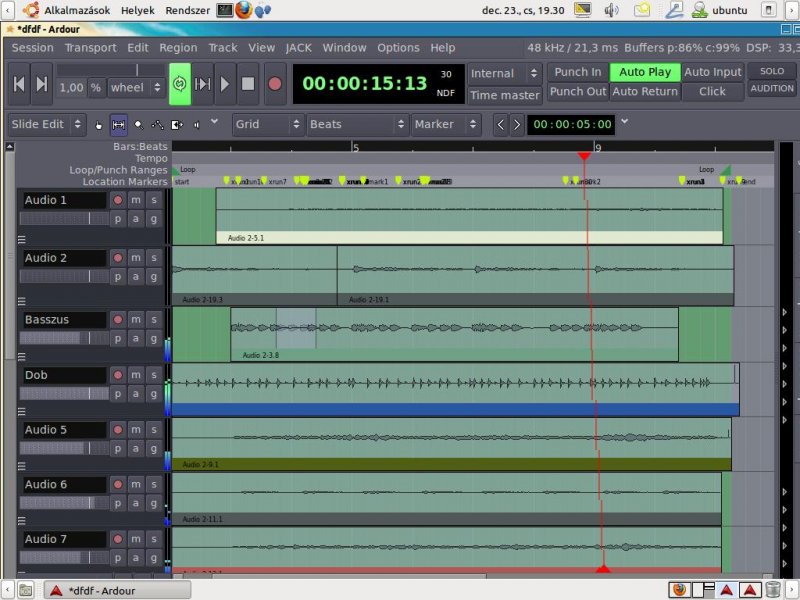Open the Transport menu
Screen dimensions: 800x600
point(90,48)
